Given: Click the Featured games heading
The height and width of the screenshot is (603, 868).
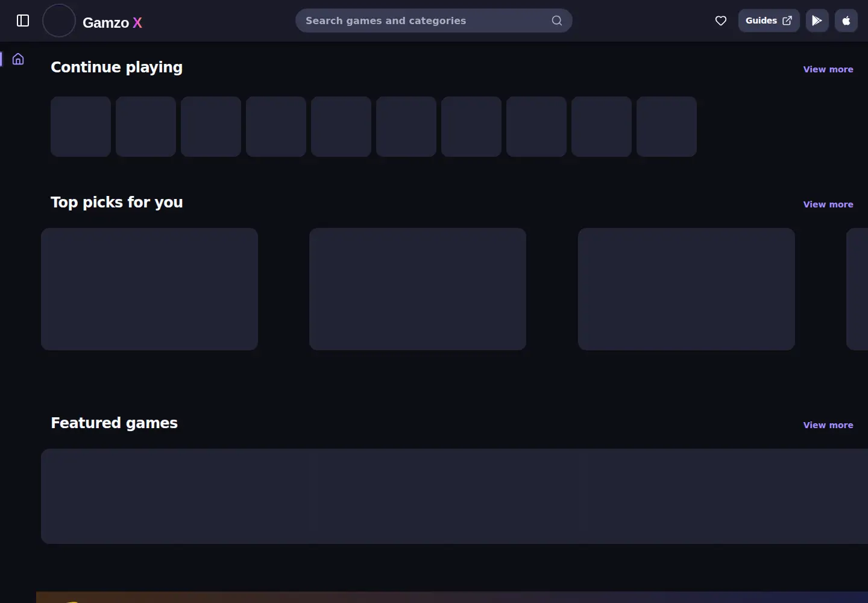Looking at the screenshot, I should click(114, 423).
